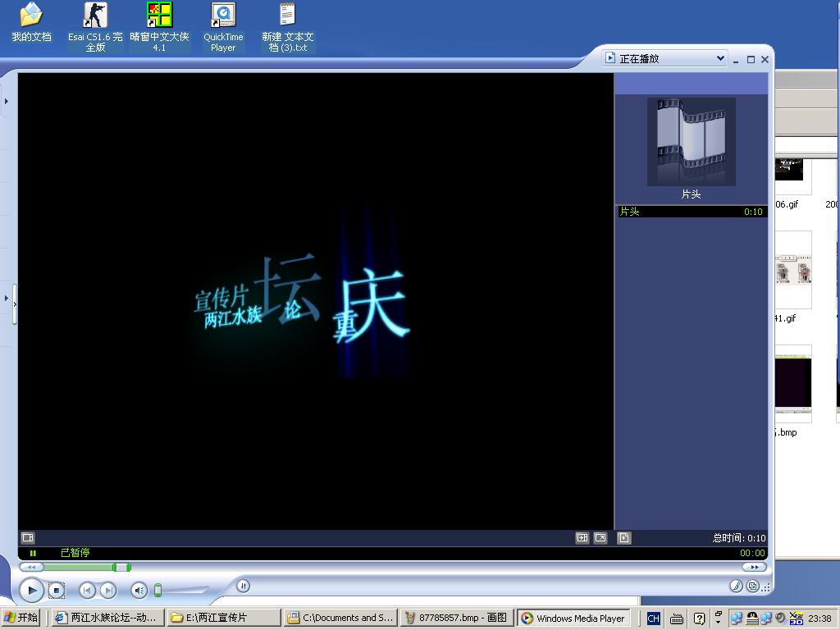Click the Stop playback button
The width and height of the screenshot is (840, 630).
[x=56, y=590]
